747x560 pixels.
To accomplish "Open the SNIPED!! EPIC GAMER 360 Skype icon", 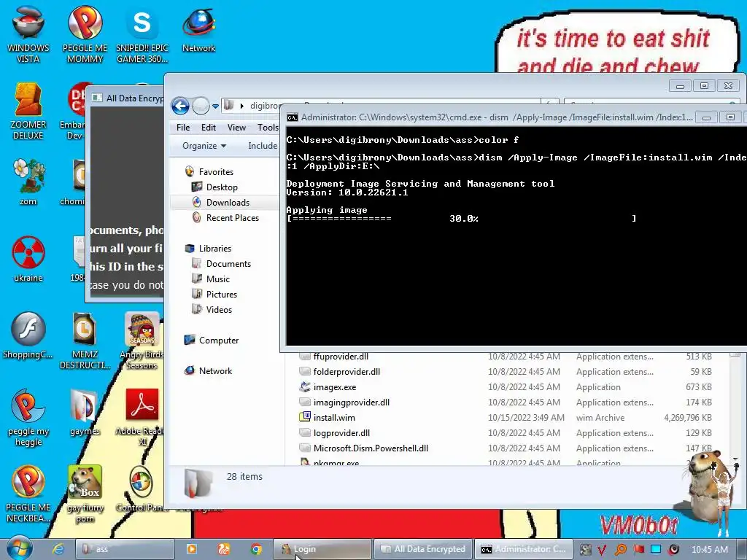I will 142,34.
